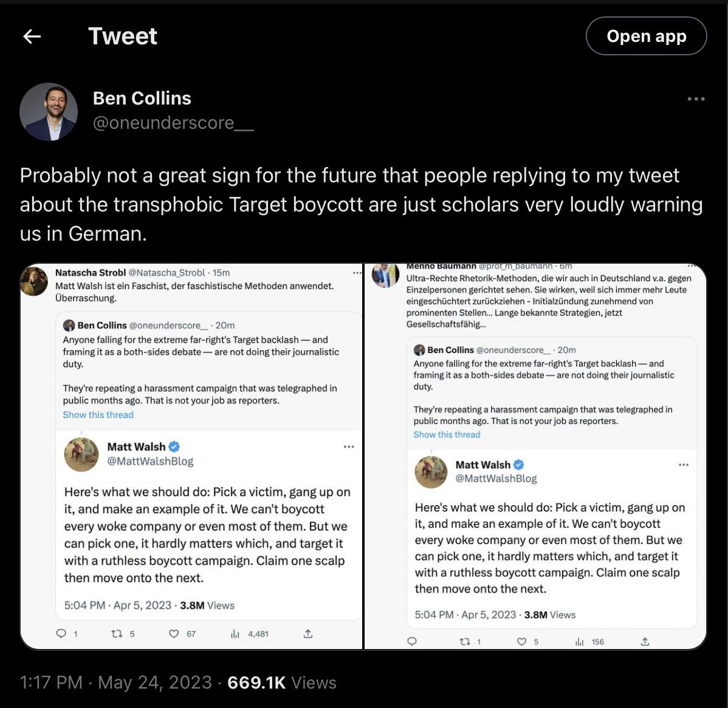This screenshot has height=708, width=728.
Task: Click the back arrow icon
Action: (32, 36)
